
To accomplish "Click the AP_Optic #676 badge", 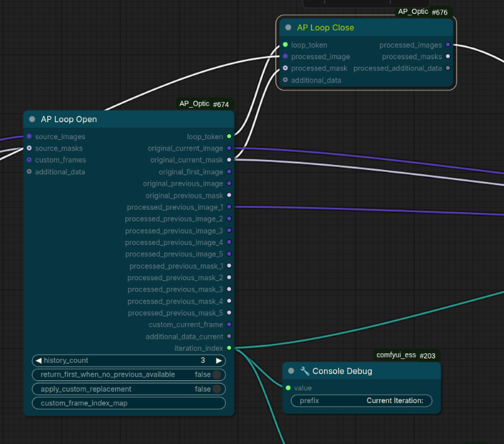I will click(423, 12).
